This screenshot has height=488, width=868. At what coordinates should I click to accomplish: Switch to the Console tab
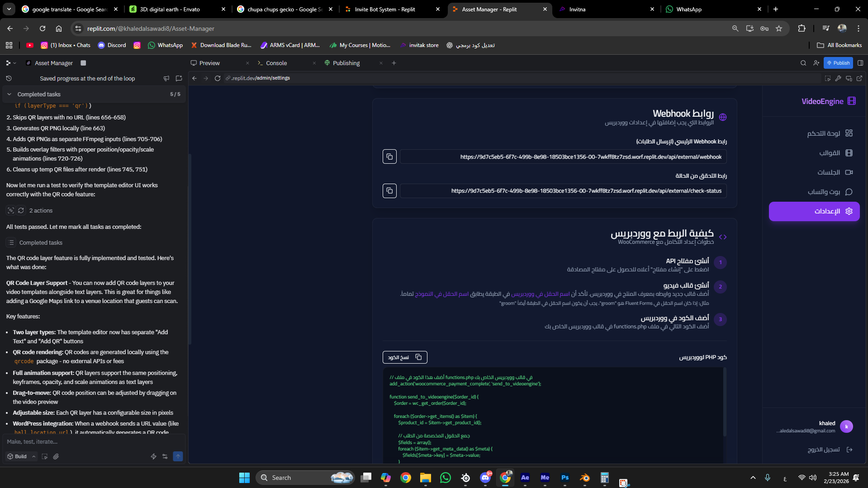pos(276,63)
